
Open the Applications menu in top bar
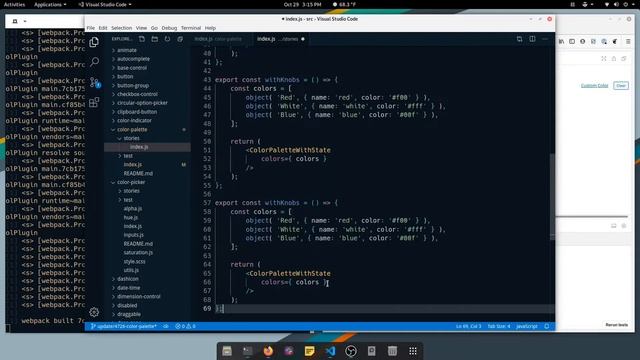click(50, 4)
